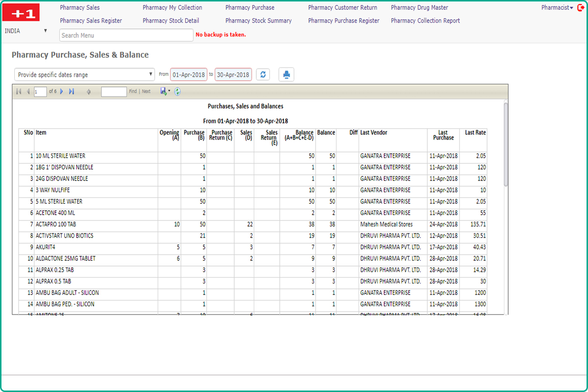Go to first report page

tap(19, 92)
